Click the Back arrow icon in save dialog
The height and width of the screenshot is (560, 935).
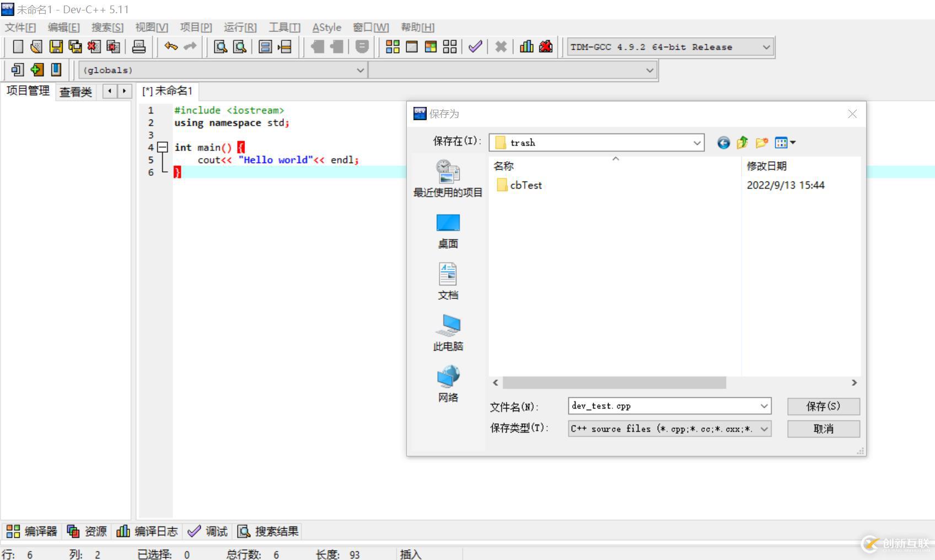[x=723, y=143]
